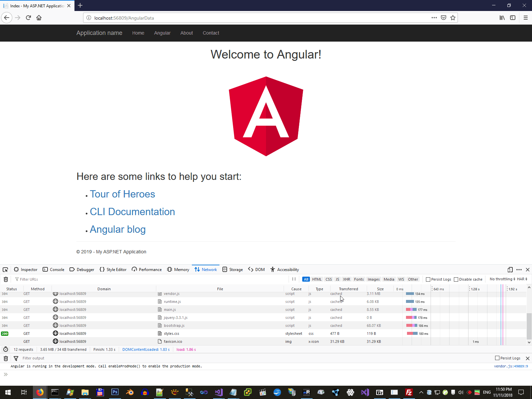Filter requests by Media type
This screenshot has width=532, height=399.
point(389,279)
